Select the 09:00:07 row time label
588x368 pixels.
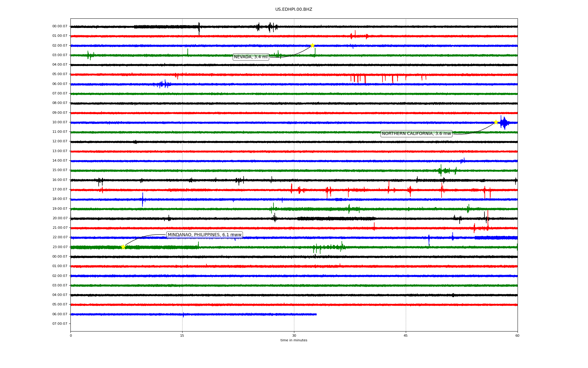coord(60,113)
